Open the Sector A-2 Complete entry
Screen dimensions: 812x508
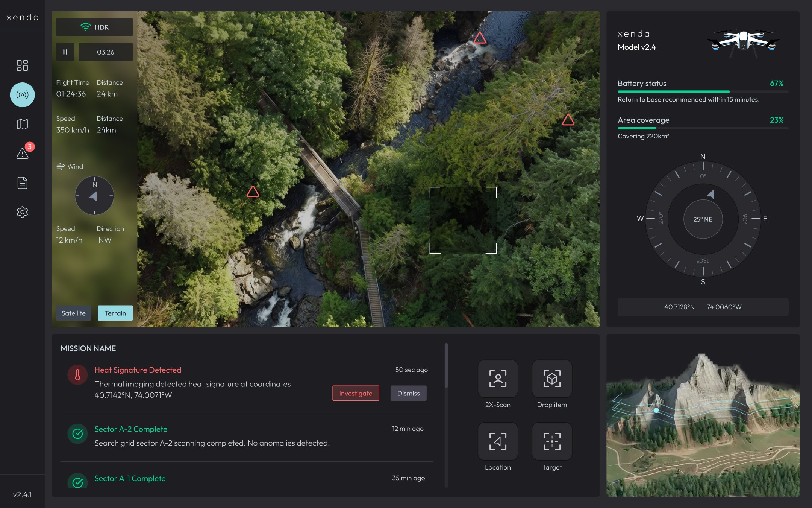tap(131, 429)
